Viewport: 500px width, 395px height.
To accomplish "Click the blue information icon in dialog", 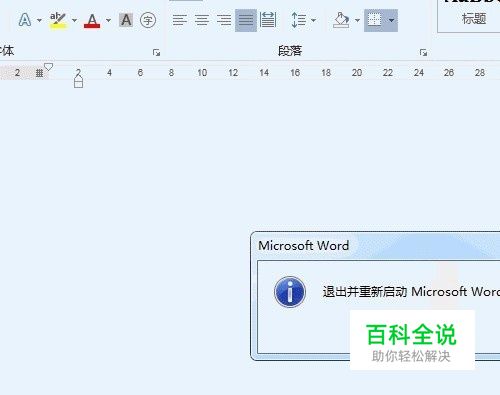I will pyautogui.click(x=290, y=292).
